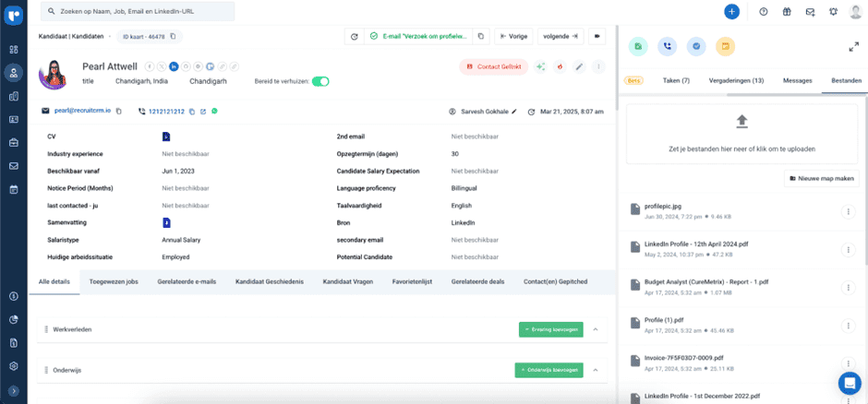Go to the volgende candidate
Image resolution: width=868 pixels, height=404 pixels.
[561, 37]
